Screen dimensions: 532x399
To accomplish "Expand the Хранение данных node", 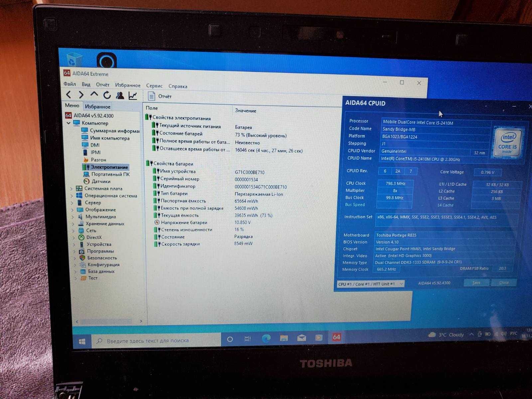I will point(73,224).
